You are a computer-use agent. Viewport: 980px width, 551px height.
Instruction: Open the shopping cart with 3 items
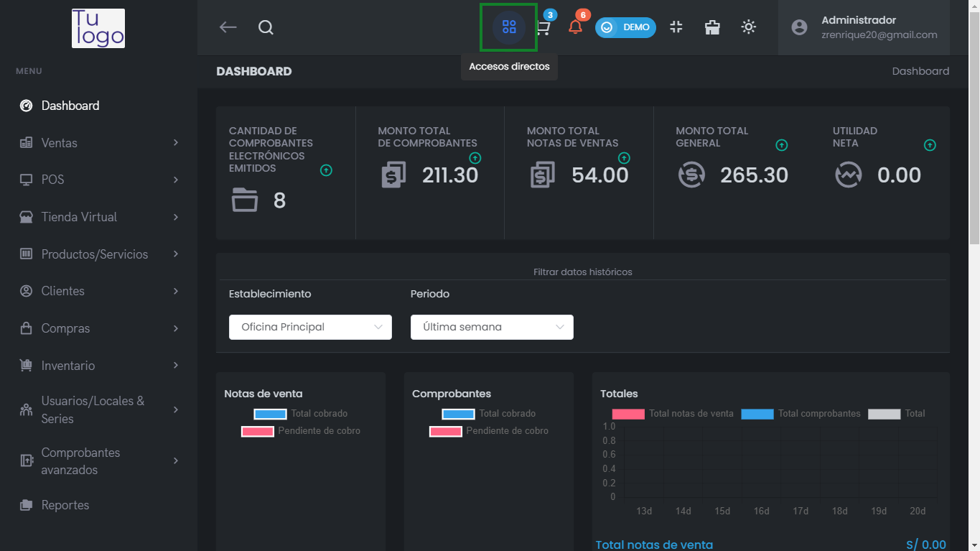pyautogui.click(x=543, y=27)
